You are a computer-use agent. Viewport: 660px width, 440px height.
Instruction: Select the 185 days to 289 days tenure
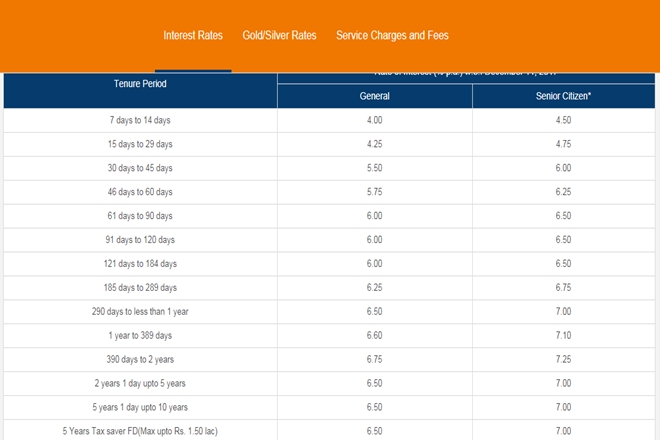[x=140, y=288]
